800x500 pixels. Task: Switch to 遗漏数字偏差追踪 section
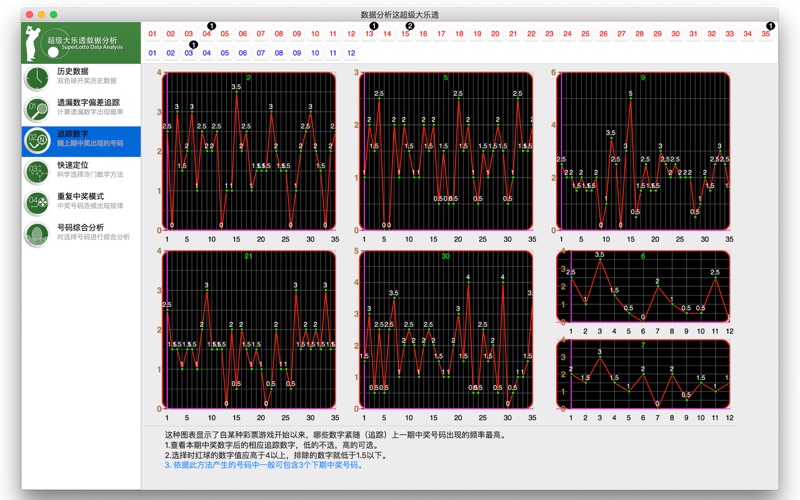(x=81, y=110)
